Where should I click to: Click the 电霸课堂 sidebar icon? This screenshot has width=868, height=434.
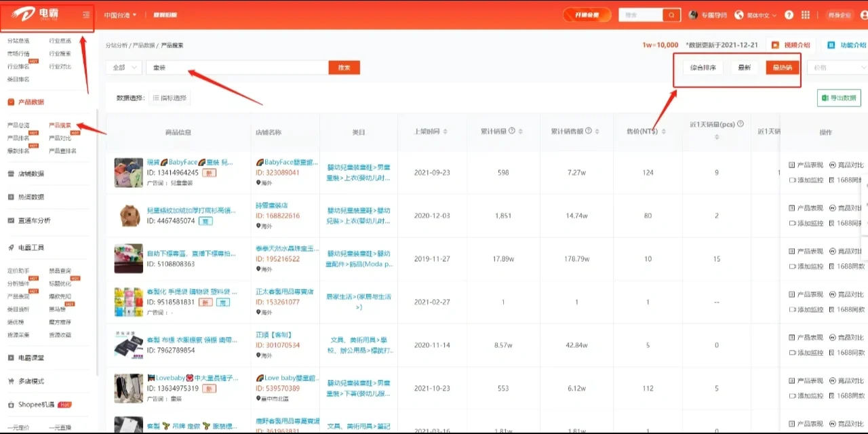[x=11, y=357]
